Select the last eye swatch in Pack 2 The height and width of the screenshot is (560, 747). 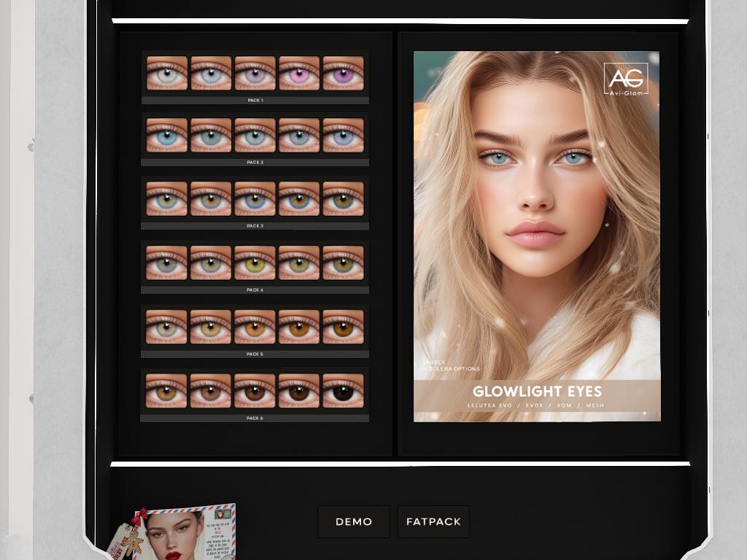pos(343,136)
